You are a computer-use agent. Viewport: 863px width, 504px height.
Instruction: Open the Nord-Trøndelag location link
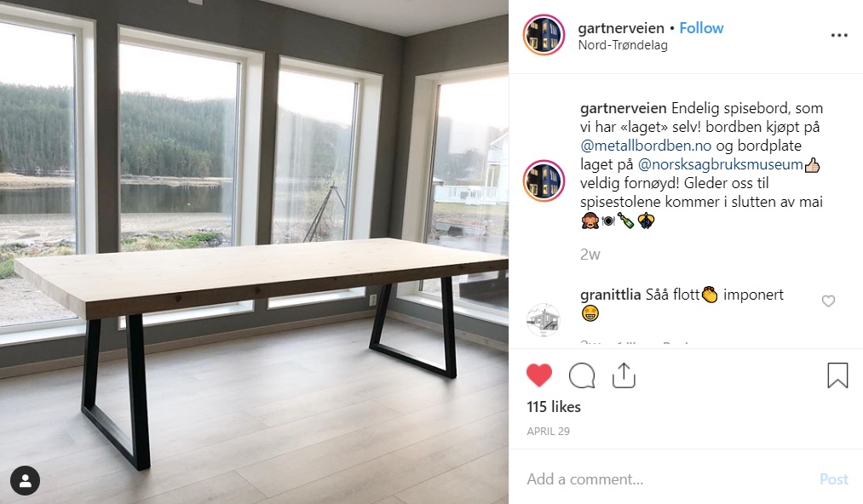click(623, 45)
